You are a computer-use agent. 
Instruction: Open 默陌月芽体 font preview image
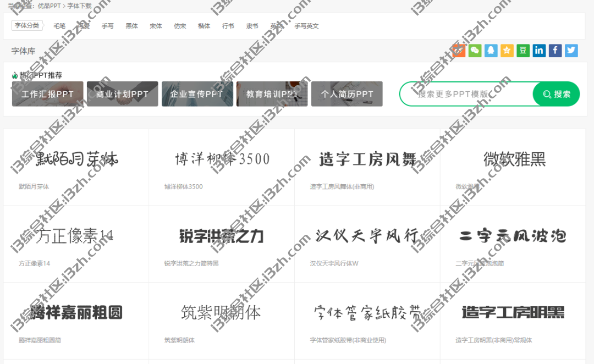click(76, 159)
